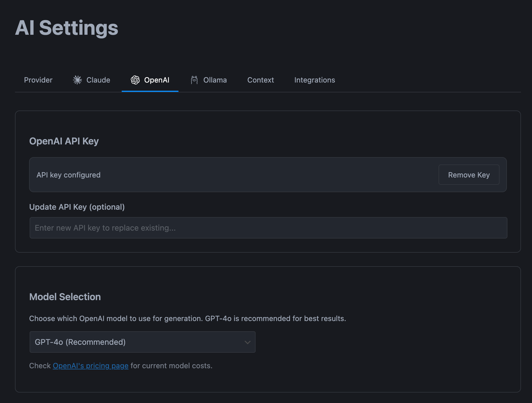Click the 'OpenAI API Key' heading
The height and width of the screenshot is (403, 532).
click(x=64, y=141)
